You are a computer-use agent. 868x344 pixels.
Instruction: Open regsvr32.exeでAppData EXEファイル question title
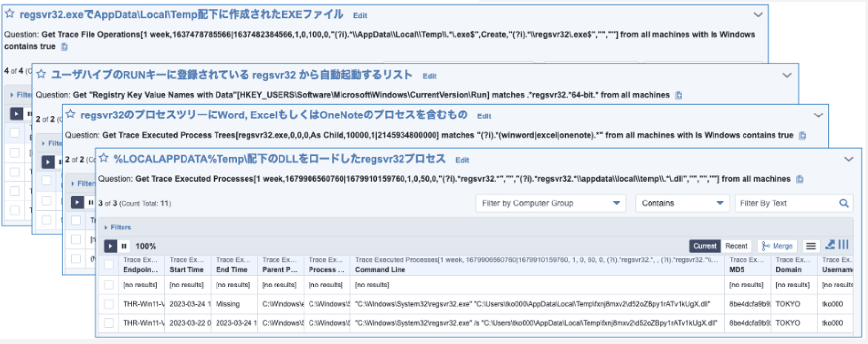point(181,14)
